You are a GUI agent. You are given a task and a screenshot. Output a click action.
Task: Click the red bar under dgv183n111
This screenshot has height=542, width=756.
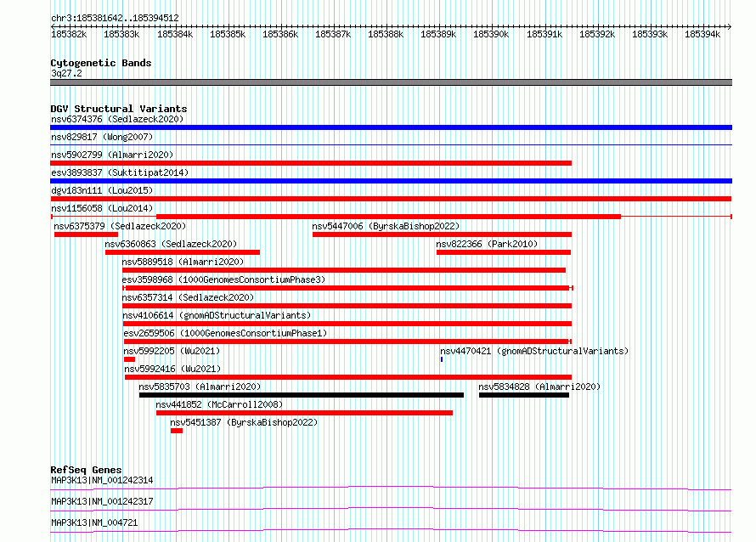click(x=391, y=199)
